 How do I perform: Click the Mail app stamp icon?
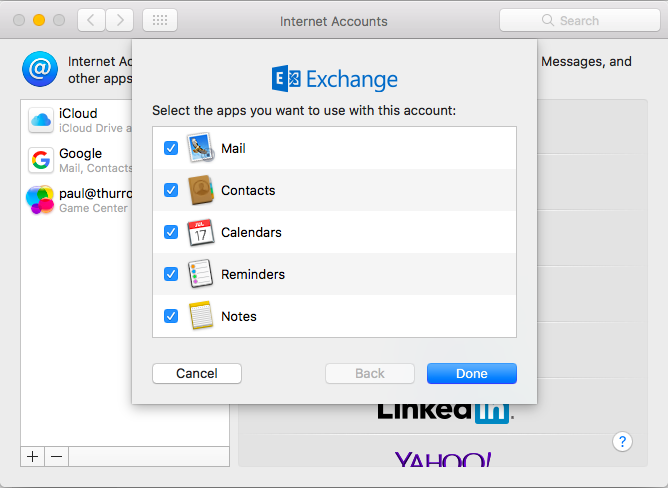click(201, 147)
